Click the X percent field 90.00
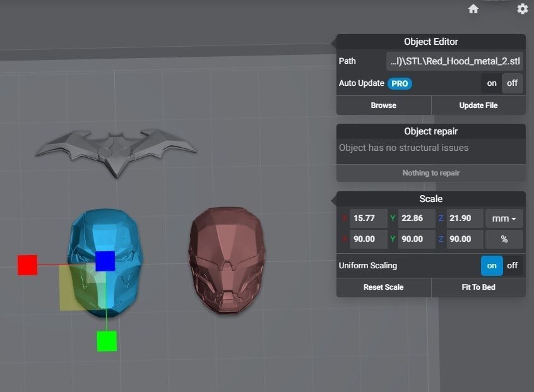This screenshot has height=392, width=534. 369,239
